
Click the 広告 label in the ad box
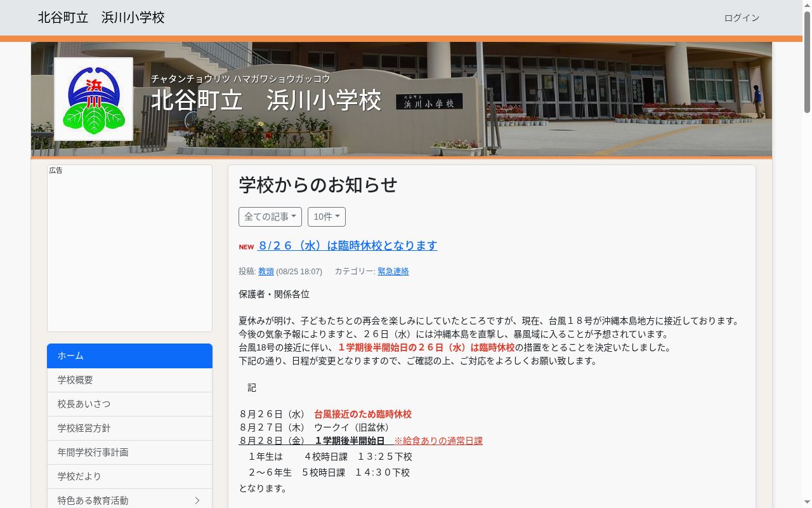tap(56, 170)
